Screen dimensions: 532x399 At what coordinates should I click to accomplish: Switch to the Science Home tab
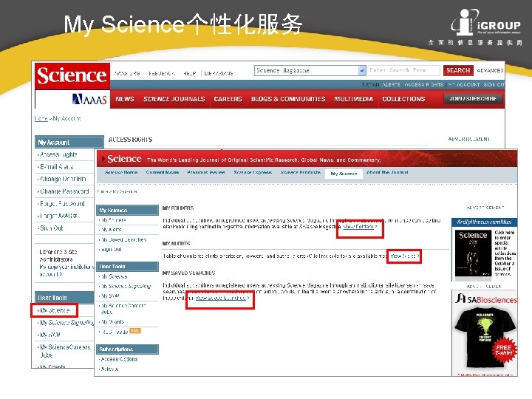pyautogui.click(x=121, y=172)
